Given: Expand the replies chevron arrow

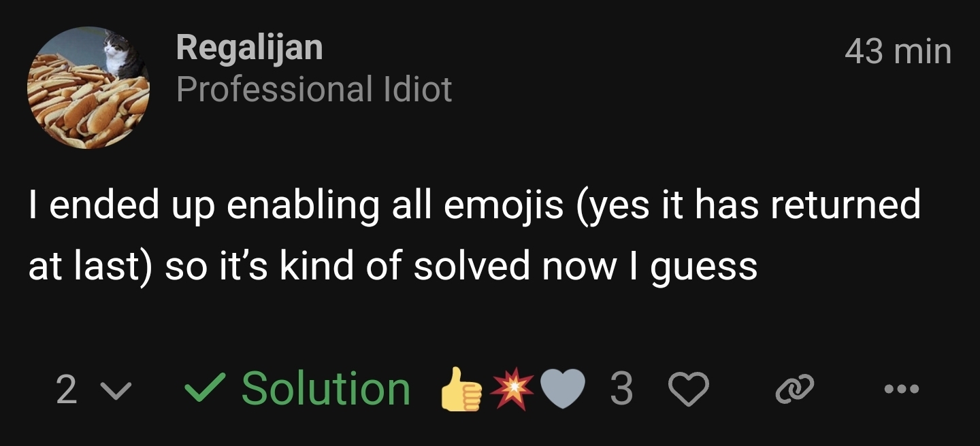Looking at the screenshot, I should pos(114,390).
